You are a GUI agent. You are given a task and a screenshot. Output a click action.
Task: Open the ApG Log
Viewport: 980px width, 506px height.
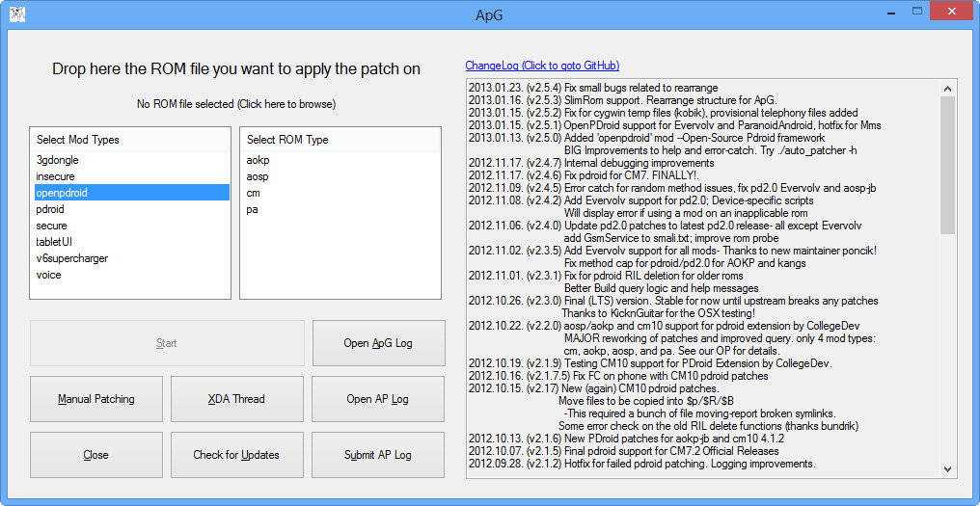tap(378, 343)
